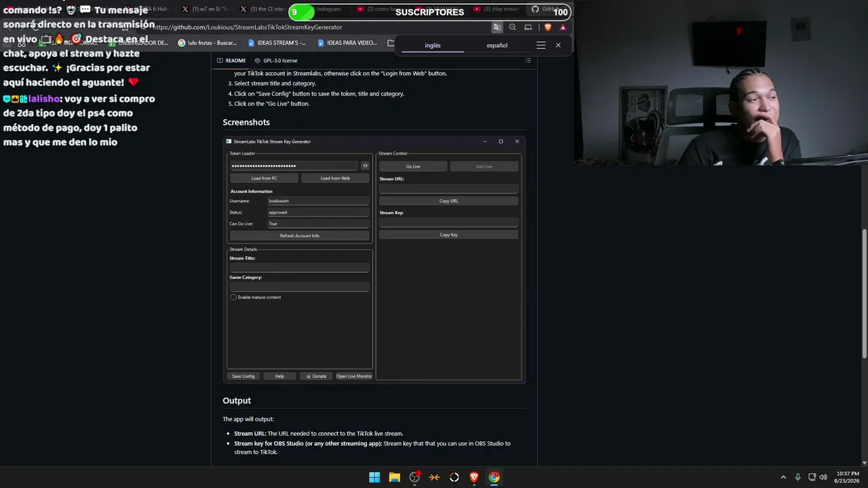Click Load from Web in the app screenshot
The image size is (868, 488).
coord(335,178)
